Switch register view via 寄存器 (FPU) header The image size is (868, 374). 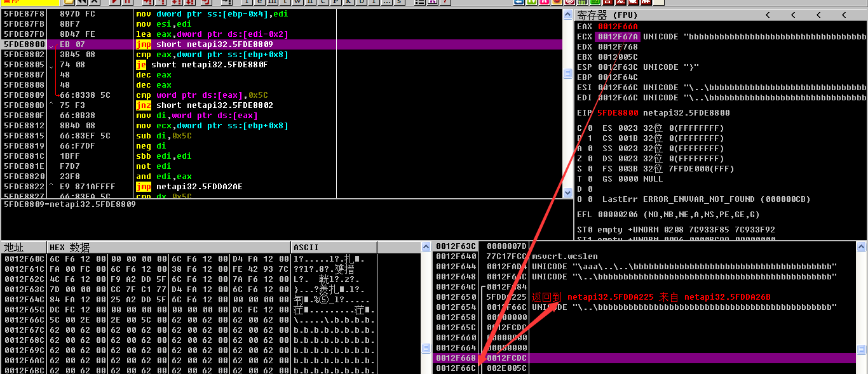(x=602, y=15)
